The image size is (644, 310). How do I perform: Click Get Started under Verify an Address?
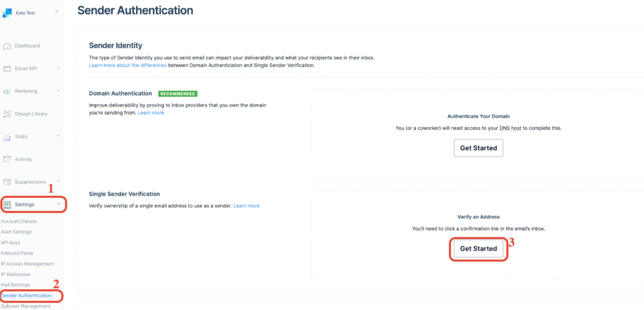click(479, 249)
